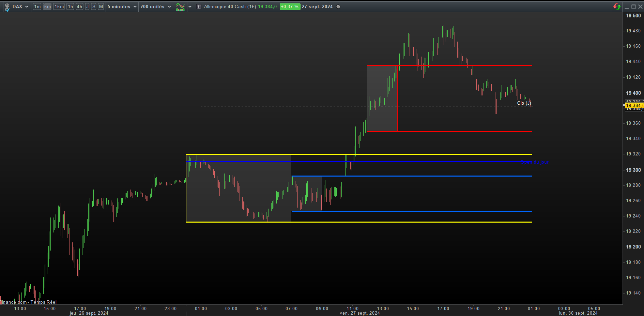
Task: Select the monthly M timeframe
Action: [x=101, y=6]
